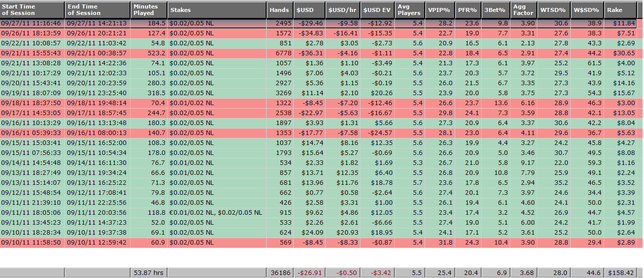Click the 36186 total hands footer value
Image resolution: width=644 pixels, height=278 pixels.
point(280,273)
